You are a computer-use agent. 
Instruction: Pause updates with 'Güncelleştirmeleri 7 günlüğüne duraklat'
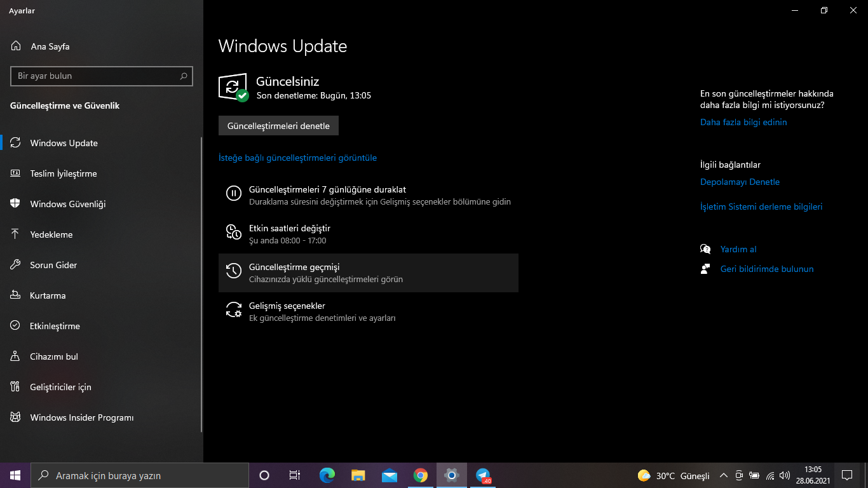[369, 196]
